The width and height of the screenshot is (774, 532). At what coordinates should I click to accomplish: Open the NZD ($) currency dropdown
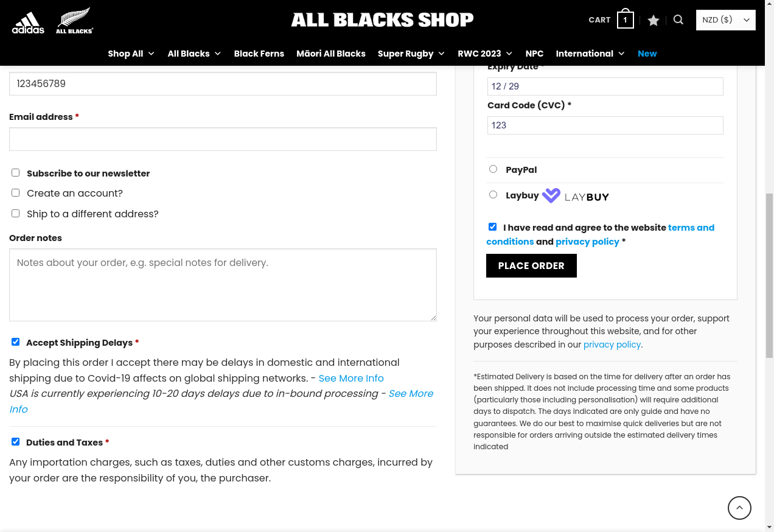[726, 19]
